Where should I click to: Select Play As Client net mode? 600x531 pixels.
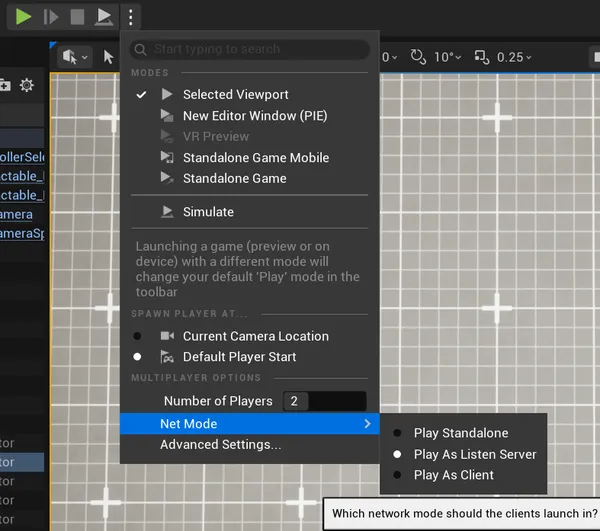click(463, 475)
